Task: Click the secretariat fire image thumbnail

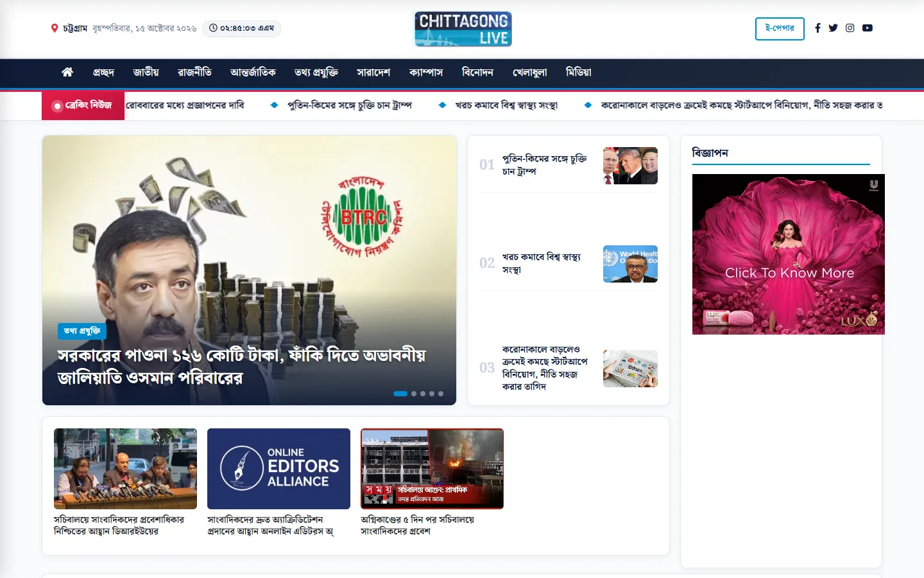Action: (x=432, y=469)
